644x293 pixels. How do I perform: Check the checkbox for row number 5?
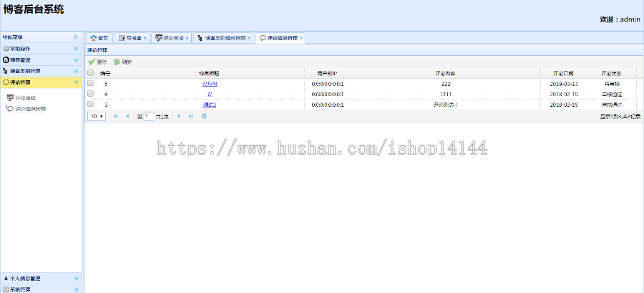tap(91, 83)
